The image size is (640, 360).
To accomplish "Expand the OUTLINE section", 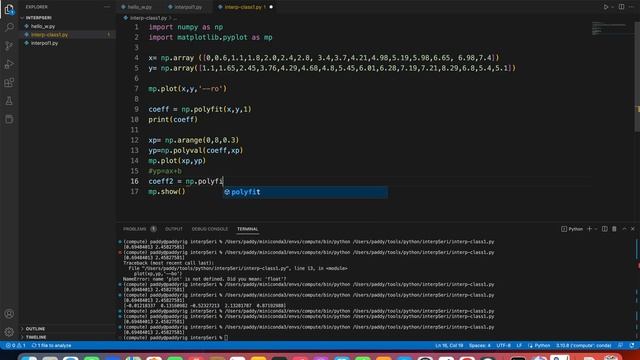I will click(x=68, y=329).
